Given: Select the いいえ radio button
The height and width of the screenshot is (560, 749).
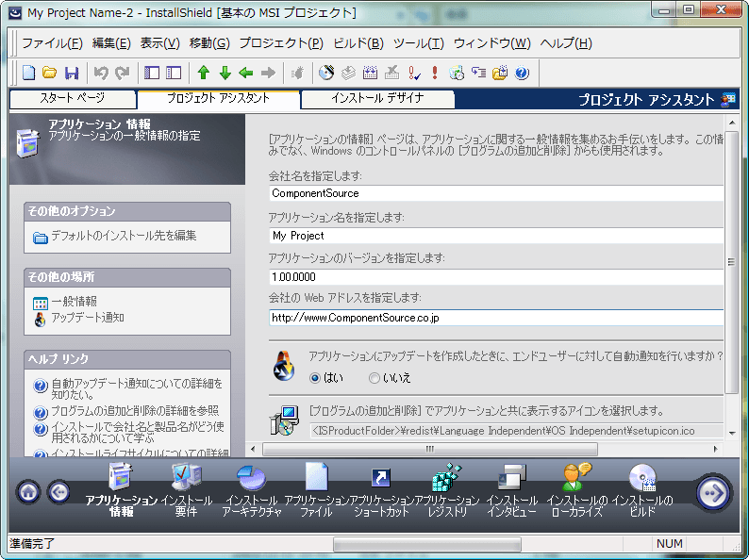Looking at the screenshot, I should [x=374, y=378].
